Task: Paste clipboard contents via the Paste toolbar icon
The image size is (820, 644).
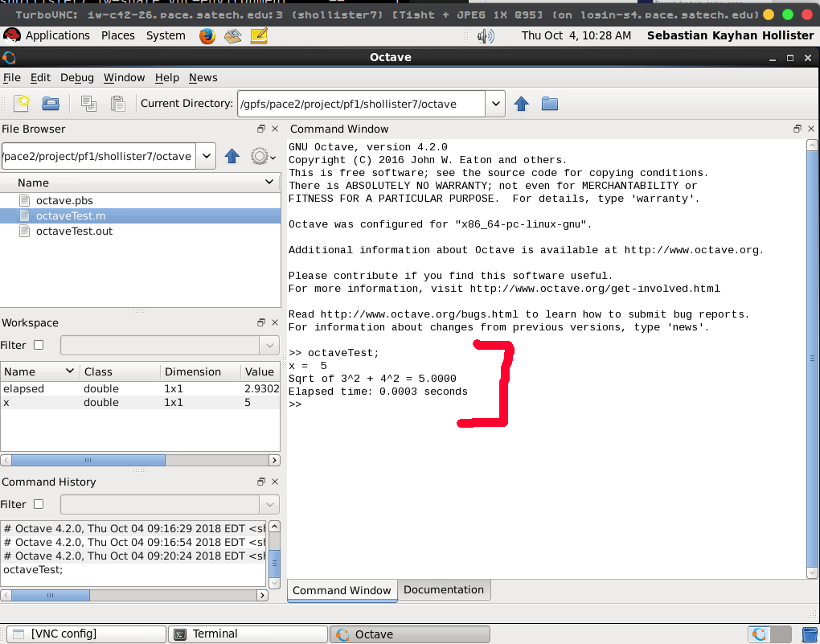Action: click(115, 103)
